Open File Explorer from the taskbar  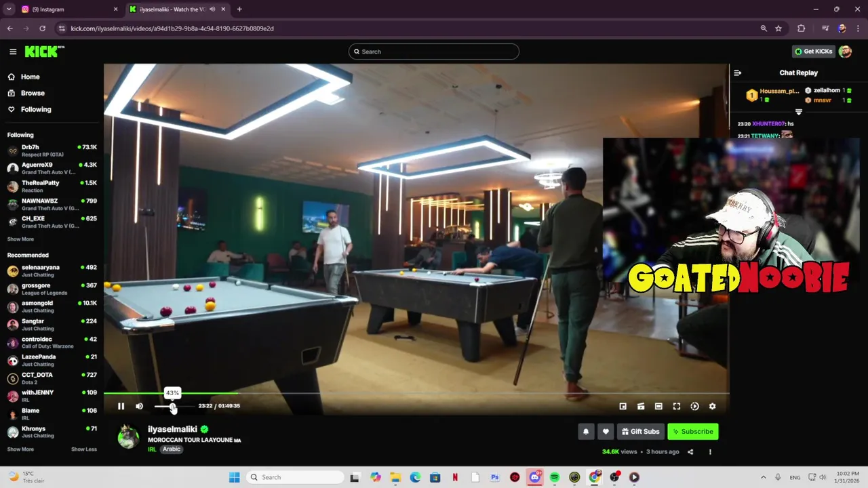(x=395, y=477)
